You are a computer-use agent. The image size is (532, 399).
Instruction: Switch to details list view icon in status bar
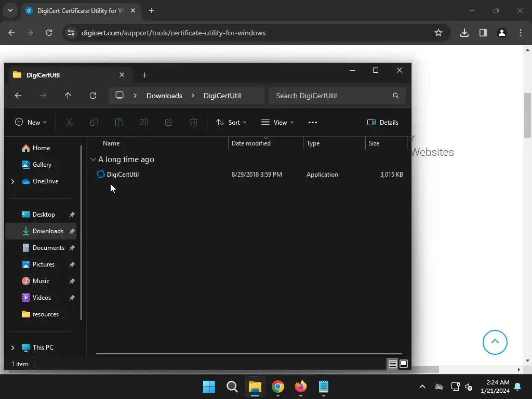(393, 364)
